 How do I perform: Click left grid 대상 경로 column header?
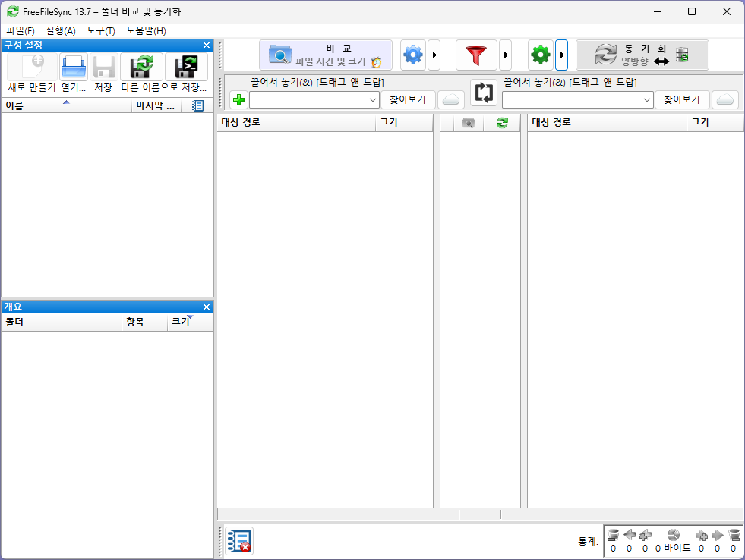coord(296,122)
